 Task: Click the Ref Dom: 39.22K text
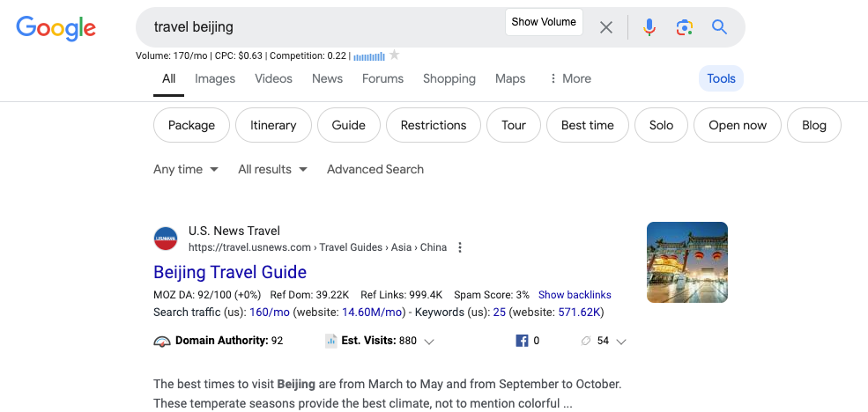(309, 295)
